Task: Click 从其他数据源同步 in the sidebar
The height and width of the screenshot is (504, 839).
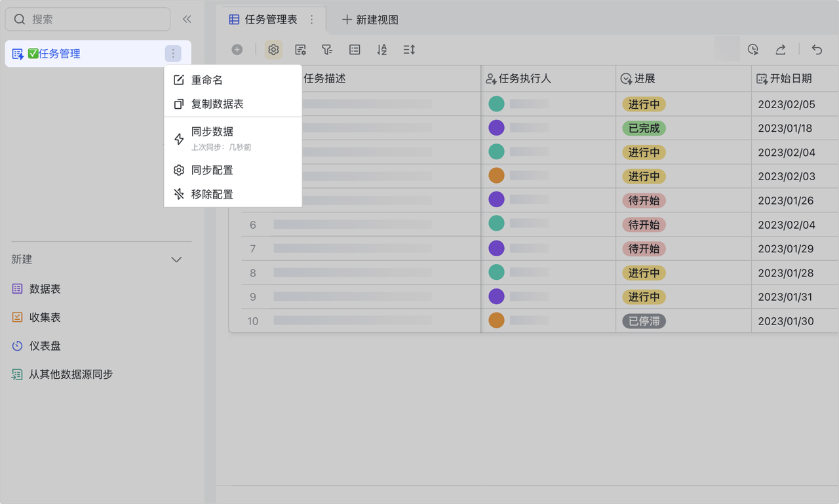Action: tap(70, 374)
